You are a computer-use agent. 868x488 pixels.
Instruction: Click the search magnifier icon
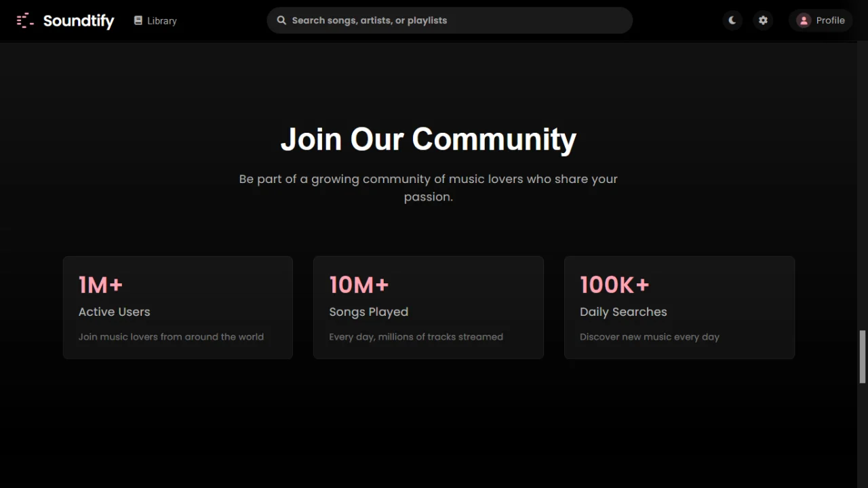pyautogui.click(x=281, y=20)
